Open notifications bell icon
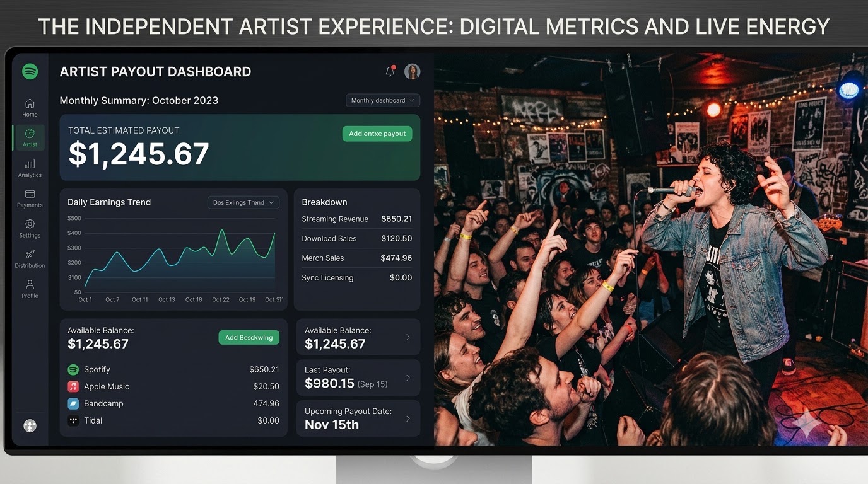 [x=390, y=71]
